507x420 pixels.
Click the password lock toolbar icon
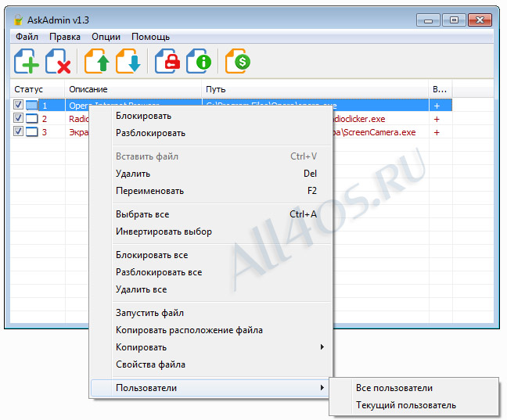tap(167, 61)
